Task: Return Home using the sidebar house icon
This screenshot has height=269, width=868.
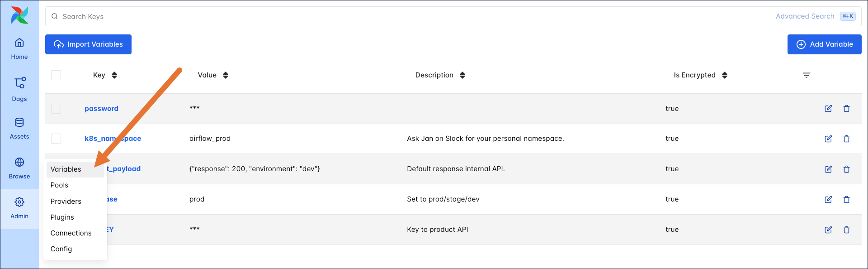Action: tap(19, 48)
